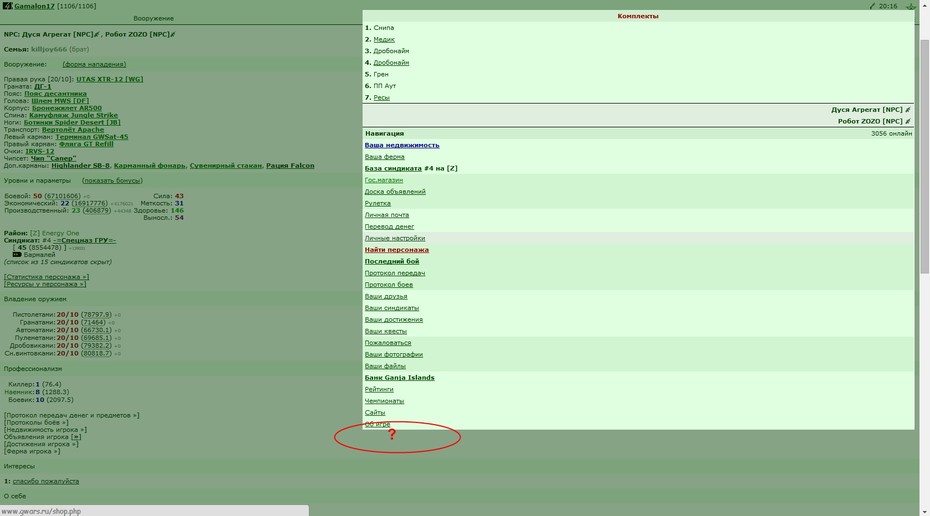Click the icon beside Дуся Агрегат under Комплекты

click(x=907, y=110)
